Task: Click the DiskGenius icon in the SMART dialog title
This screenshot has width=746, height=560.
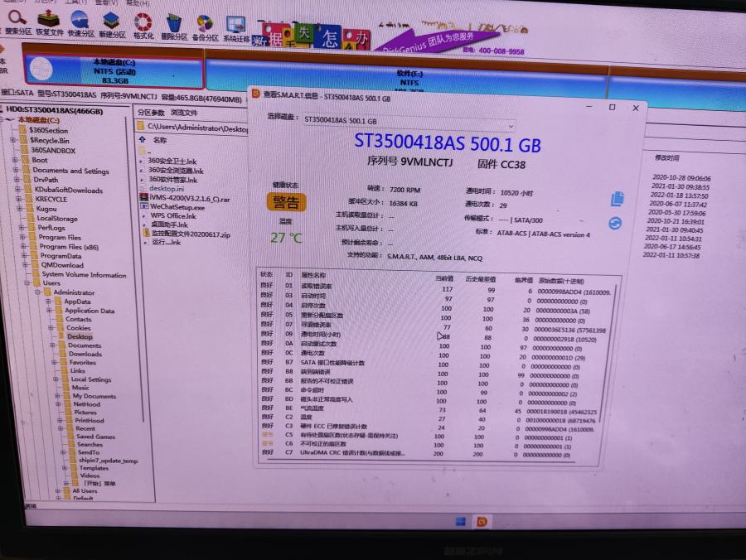Action: coord(256,94)
